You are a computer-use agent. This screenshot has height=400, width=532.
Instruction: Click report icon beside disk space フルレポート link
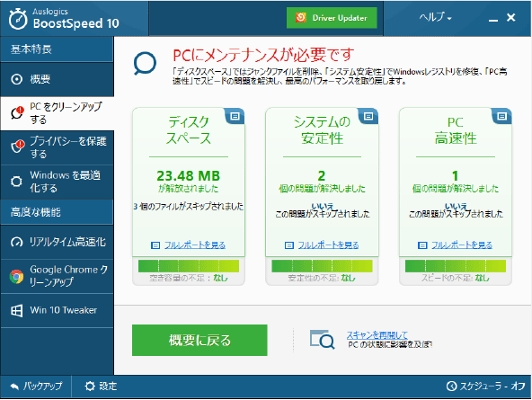click(x=155, y=245)
